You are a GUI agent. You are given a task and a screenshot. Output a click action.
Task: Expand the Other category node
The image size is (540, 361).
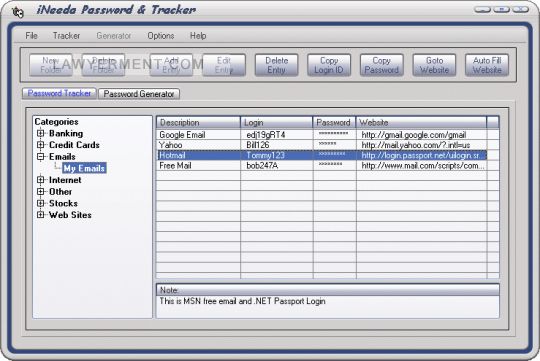click(x=41, y=192)
